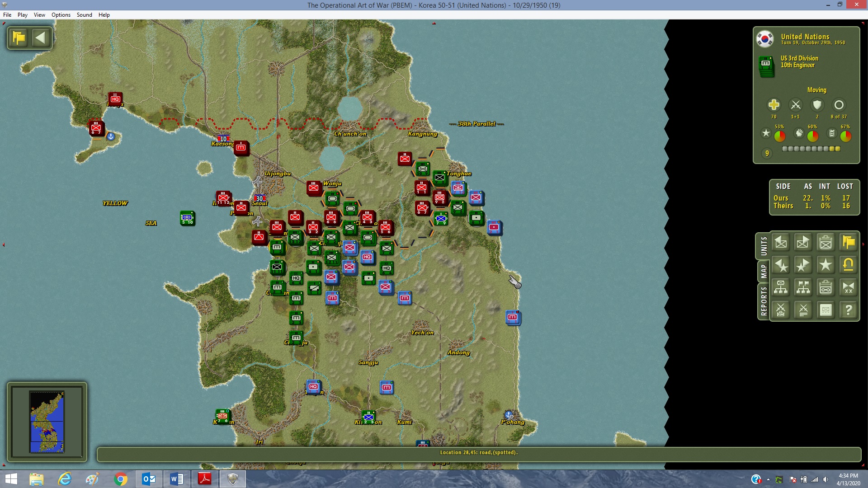Image resolution: width=868 pixels, height=488 pixels.
Task: Select the blue HQ unit near the map's south
Action: point(313,386)
